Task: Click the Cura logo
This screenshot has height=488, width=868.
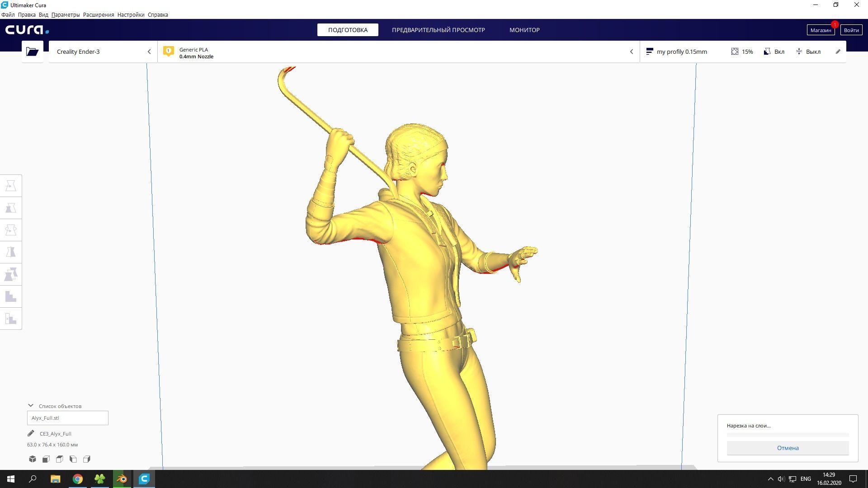Action: click(27, 30)
